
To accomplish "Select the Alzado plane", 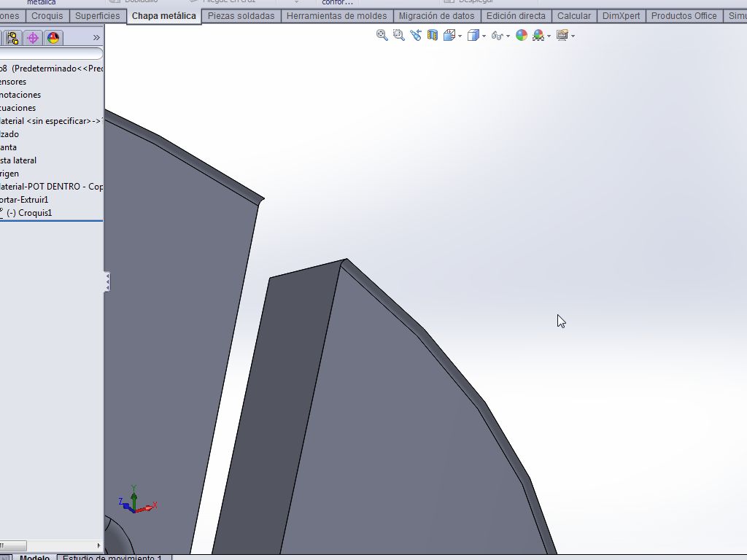I will (x=9, y=134).
